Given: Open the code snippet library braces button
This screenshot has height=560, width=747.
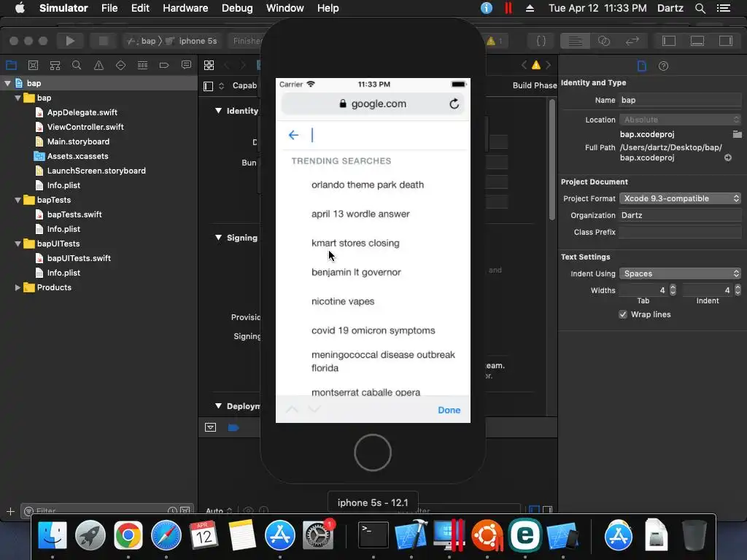Looking at the screenshot, I should 541,41.
